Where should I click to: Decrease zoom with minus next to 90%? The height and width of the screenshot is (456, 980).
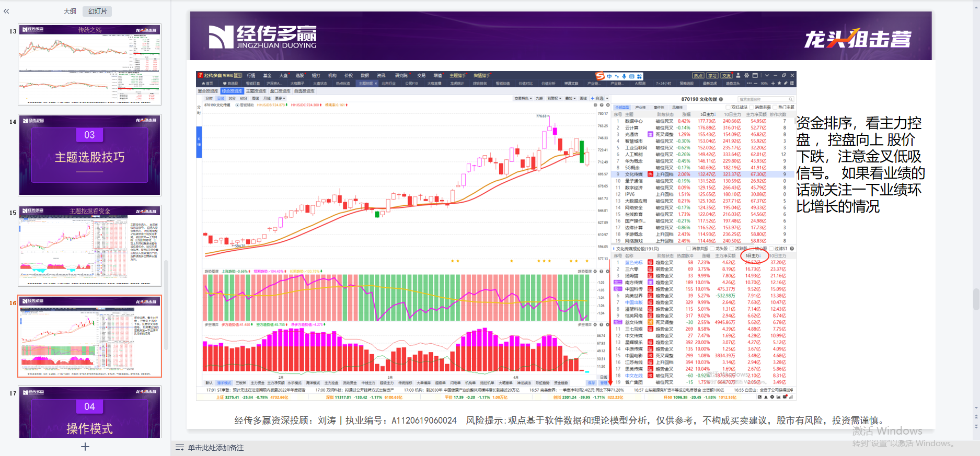click(x=755, y=84)
